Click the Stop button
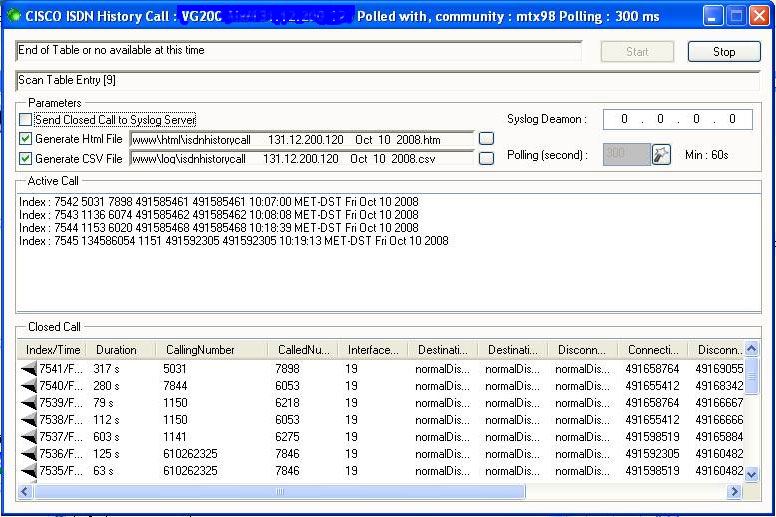 tap(724, 51)
